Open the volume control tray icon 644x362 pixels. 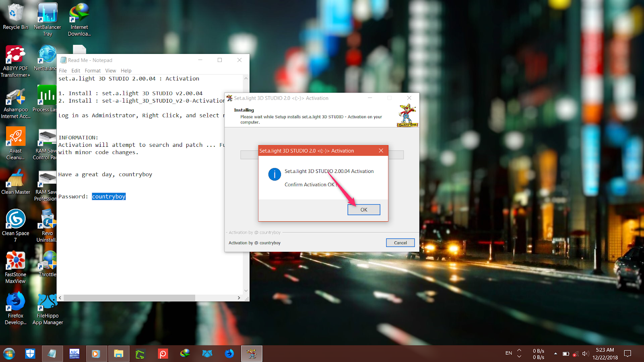click(586, 354)
